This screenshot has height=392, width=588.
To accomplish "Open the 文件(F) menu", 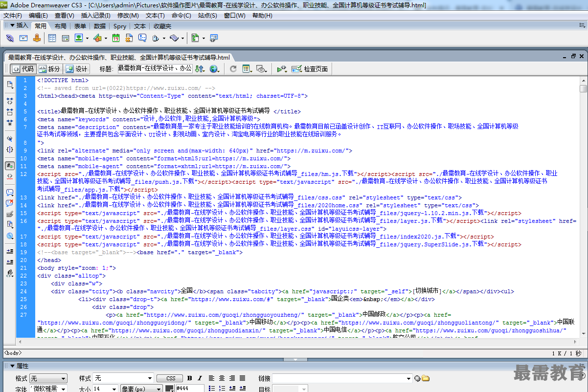I will (x=13, y=15).
